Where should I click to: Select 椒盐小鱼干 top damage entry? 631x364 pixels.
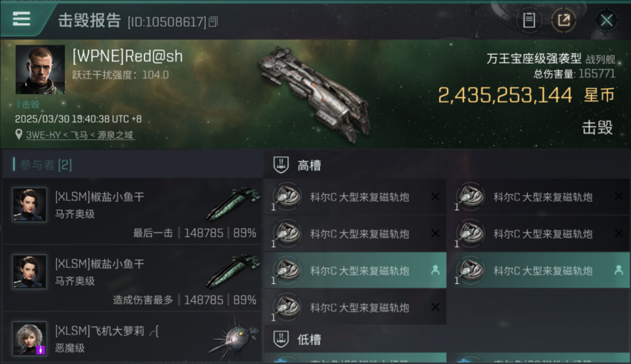pos(132,279)
